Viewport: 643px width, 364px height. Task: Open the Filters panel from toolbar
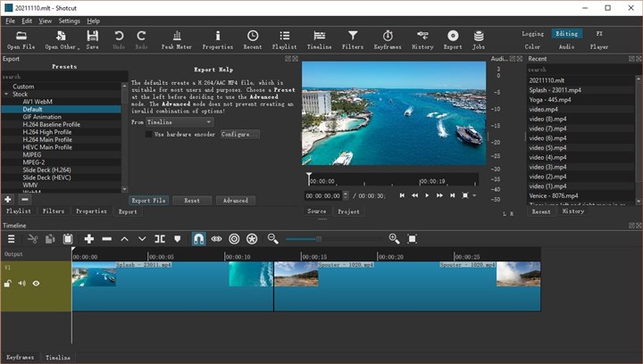click(353, 38)
